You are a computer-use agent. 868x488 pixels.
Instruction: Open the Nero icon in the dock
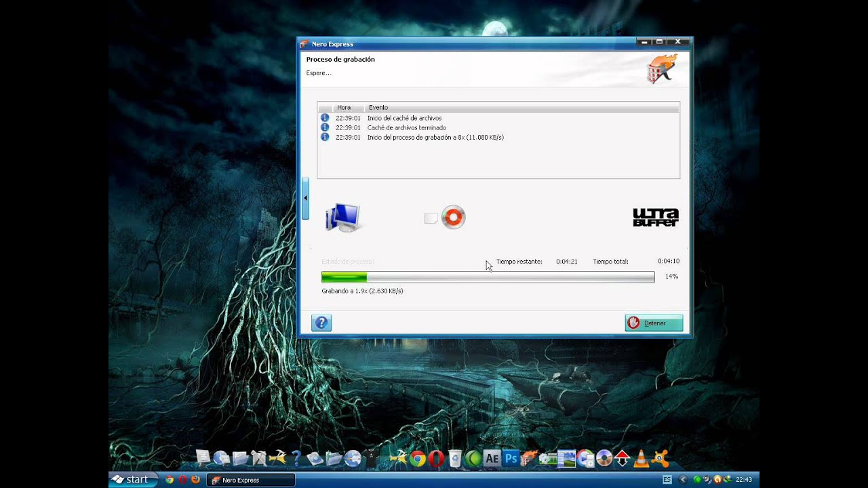[x=529, y=459]
